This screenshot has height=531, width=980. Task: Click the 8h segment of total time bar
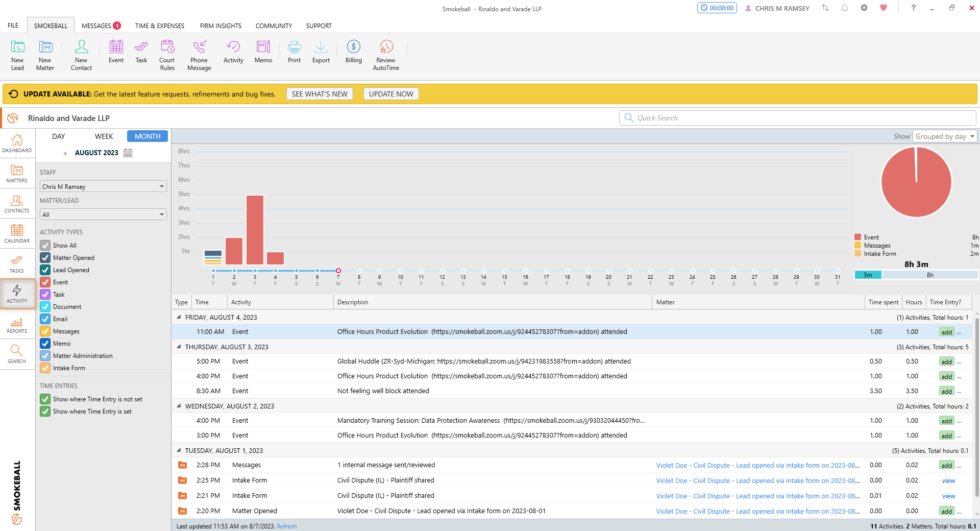pos(930,275)
